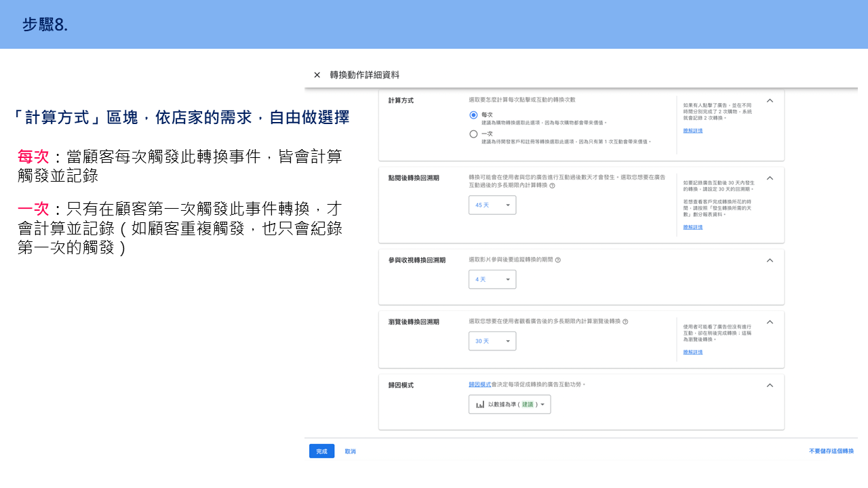
Task: Close the 轉換動作詳細資料 panel with X
Action: click(317, 75)
